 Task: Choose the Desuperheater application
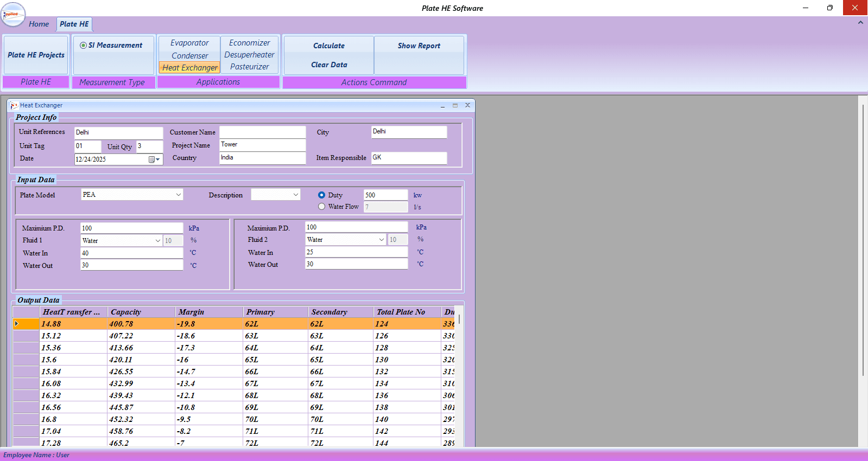click(x=250, y=55)
